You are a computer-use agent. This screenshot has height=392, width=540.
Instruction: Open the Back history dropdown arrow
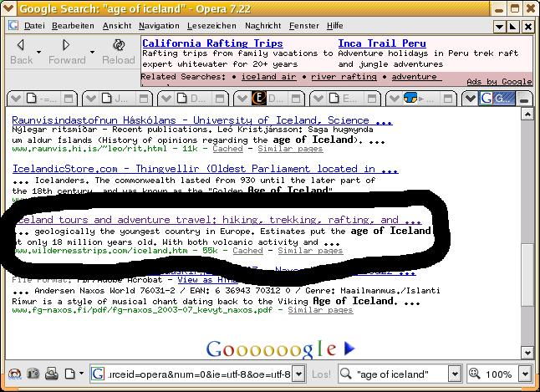(x=38, y=52)
